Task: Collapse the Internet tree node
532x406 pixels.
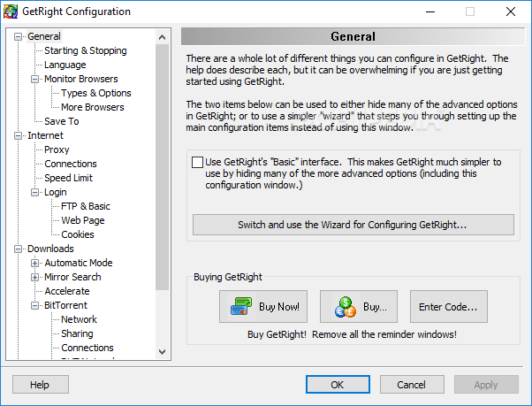Action: point(18,136)
